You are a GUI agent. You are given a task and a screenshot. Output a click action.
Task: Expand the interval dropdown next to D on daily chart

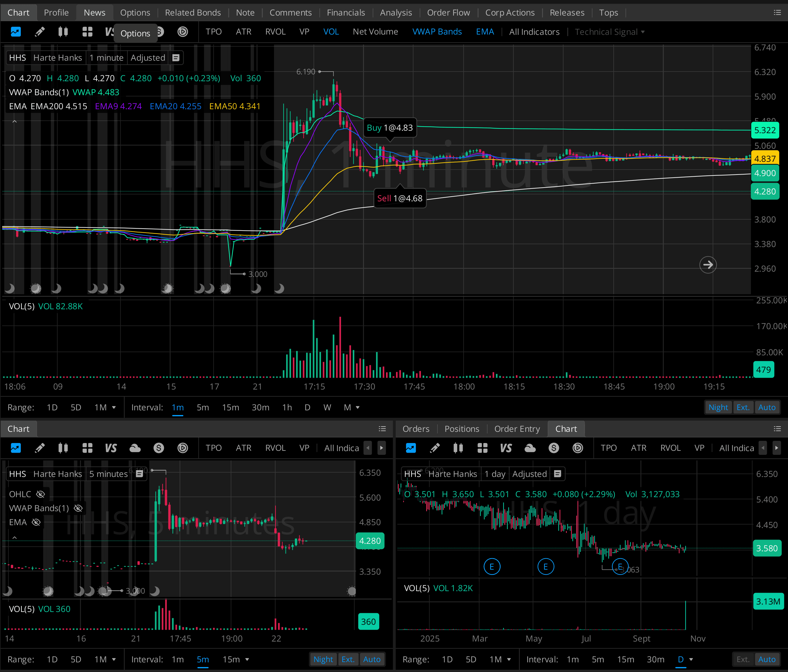[691, 660]
